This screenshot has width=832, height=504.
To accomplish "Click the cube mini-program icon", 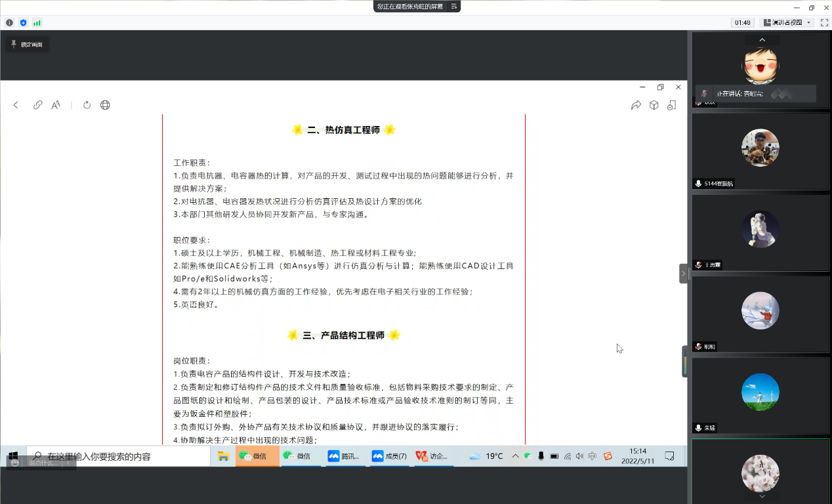I will pos(654,105).
